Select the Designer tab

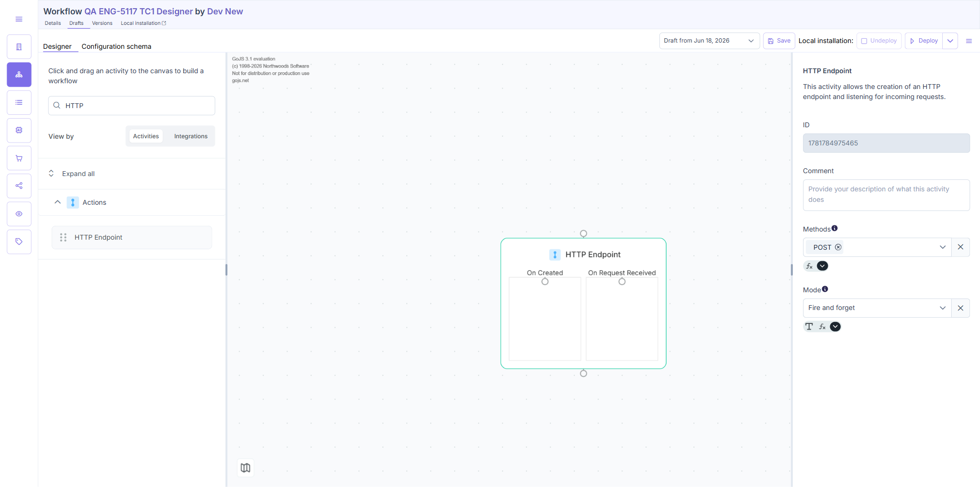tap(57, 46)
